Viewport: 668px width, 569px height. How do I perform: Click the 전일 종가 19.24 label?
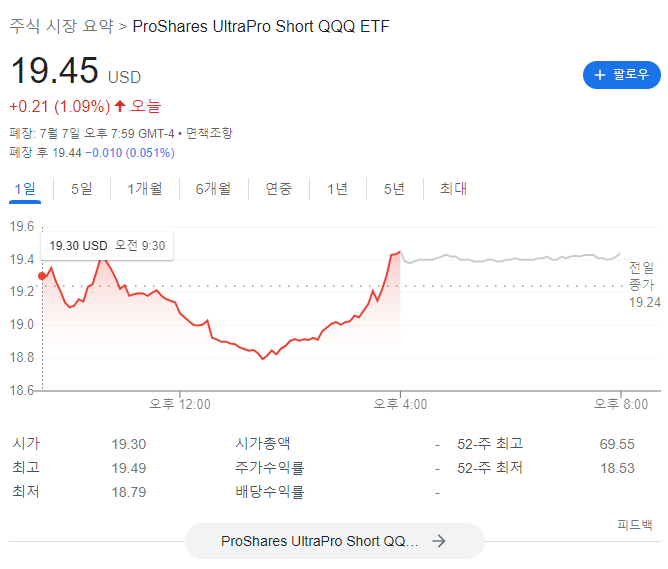point(644,285)
